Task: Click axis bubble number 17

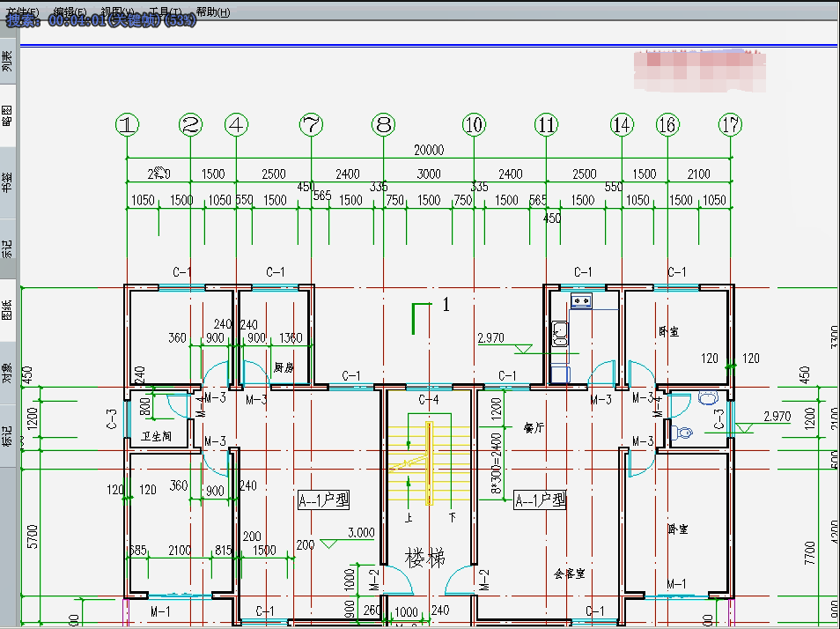Action: (731, 125)
